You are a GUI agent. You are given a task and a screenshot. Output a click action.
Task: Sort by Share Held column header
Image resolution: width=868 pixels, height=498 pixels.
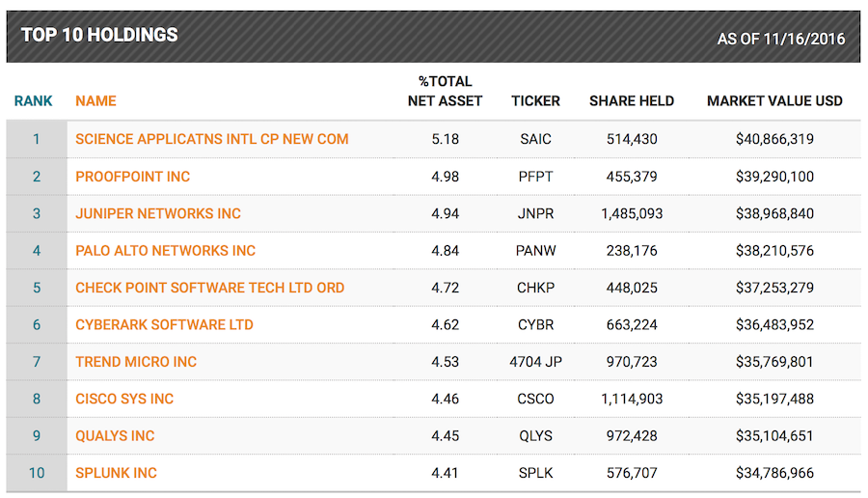(632, 101)
